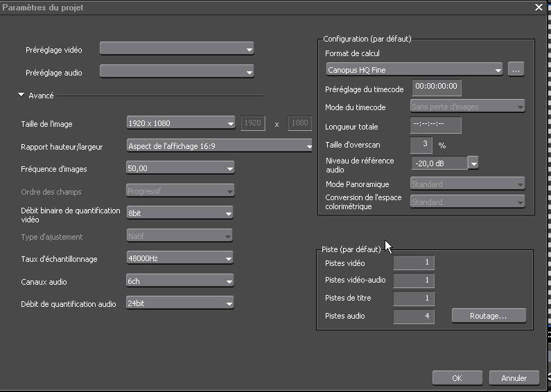Viewport: 551px width, 392px height.
Task: Open the Niveau de référence audio dropdown arrow
Action: point(473,163)
